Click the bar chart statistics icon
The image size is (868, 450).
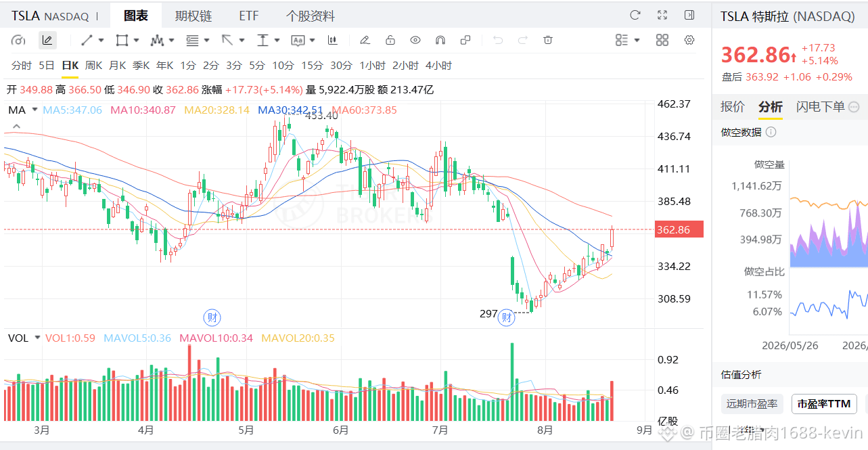click(x=333, y=41)
